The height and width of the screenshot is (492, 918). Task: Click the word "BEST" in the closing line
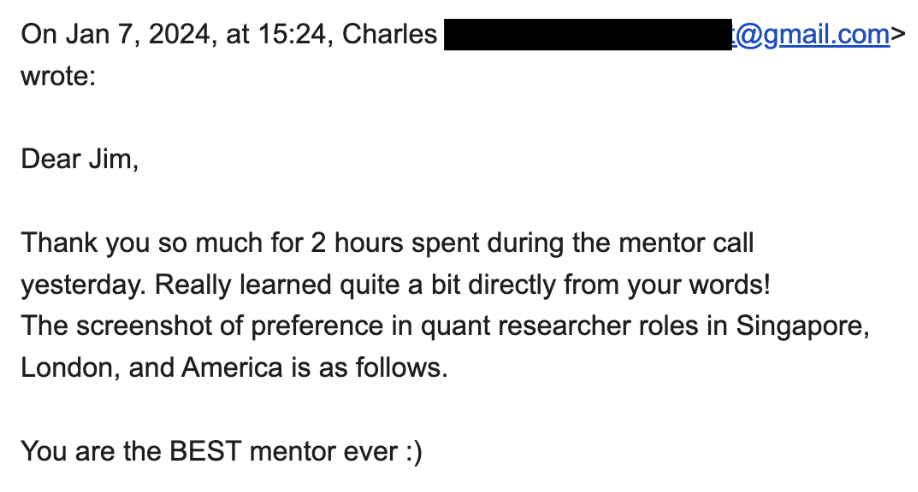coord(205,452)
